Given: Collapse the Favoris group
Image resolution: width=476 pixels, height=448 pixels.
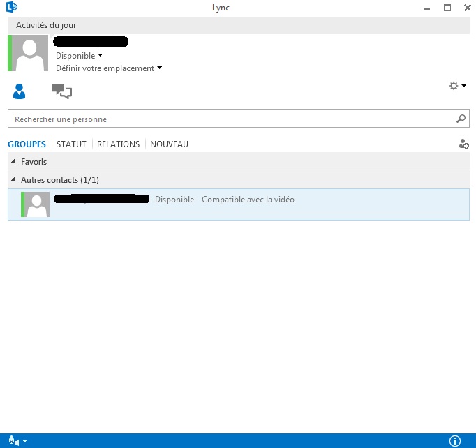Looking at the screenshot, I should click(13, 161).
